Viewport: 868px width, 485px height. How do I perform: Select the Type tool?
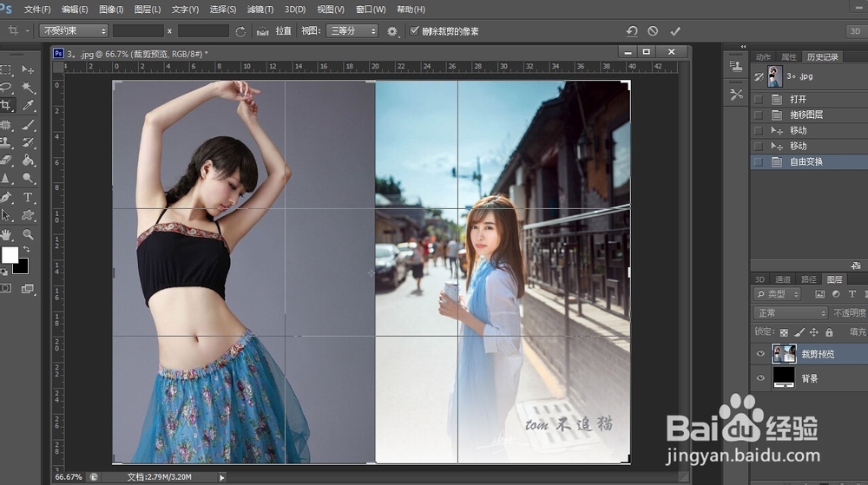tap(28, 198)
